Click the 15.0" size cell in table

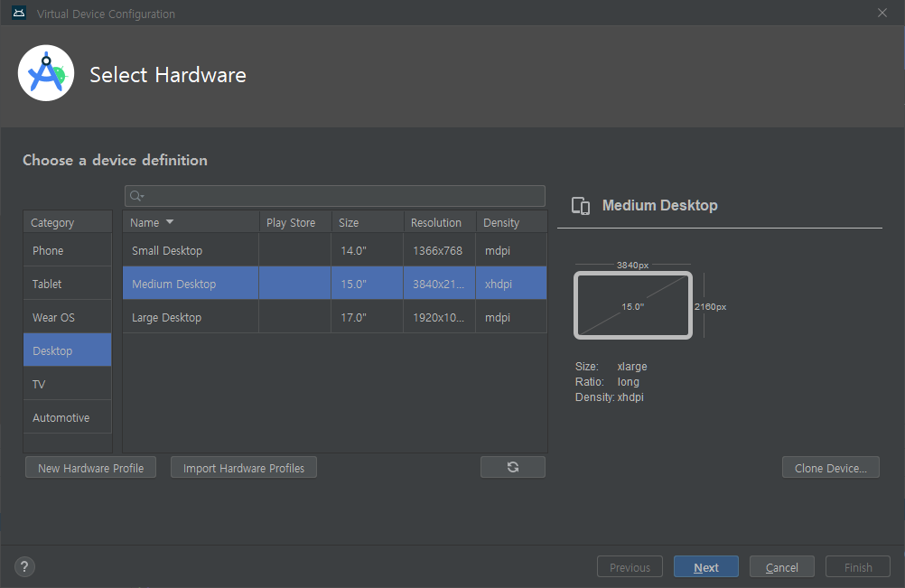pyautogui.click(x=367, y=284)
